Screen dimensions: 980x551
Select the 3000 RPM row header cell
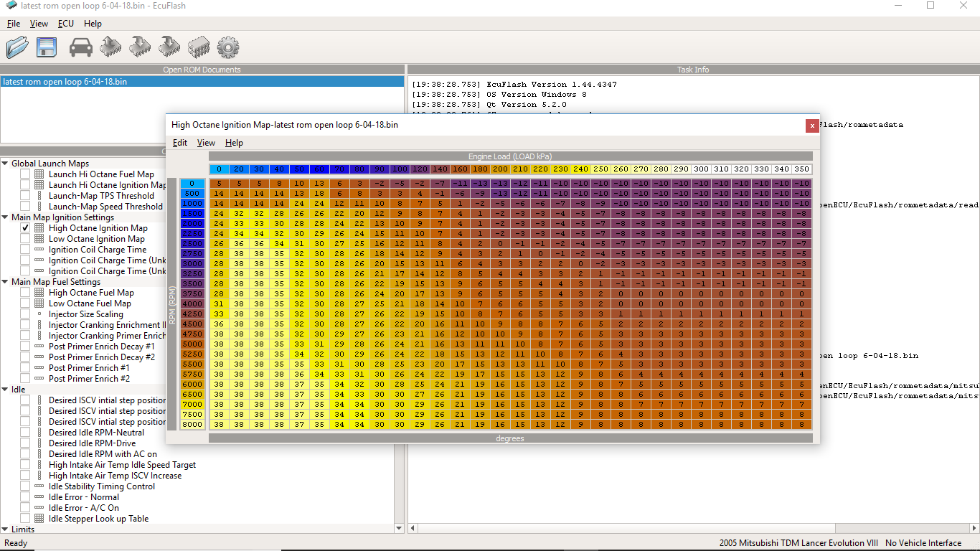tap(192, 264)
